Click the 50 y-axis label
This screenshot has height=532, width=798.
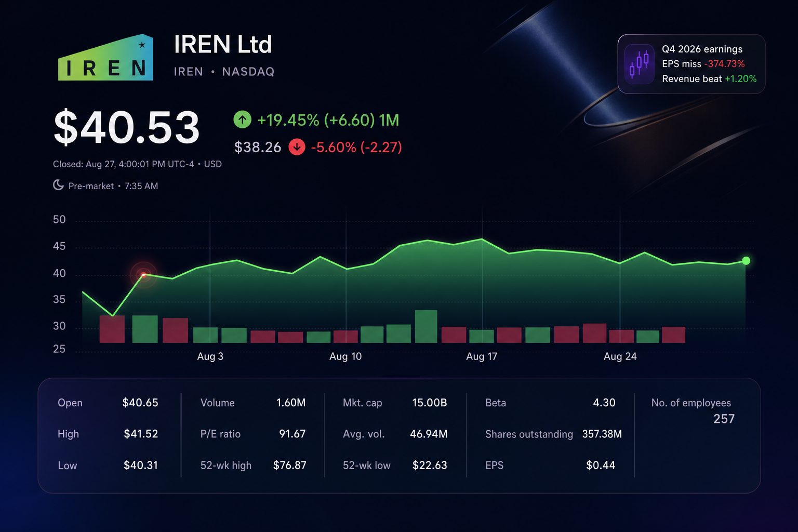pyautogui.click(x=59, y=219)
